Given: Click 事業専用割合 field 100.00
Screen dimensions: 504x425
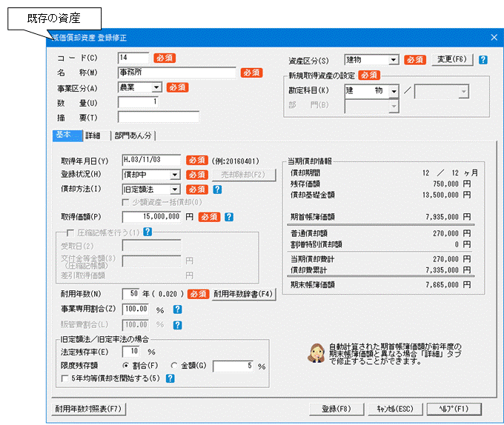Looking at the screenshot, I should 136,309.
